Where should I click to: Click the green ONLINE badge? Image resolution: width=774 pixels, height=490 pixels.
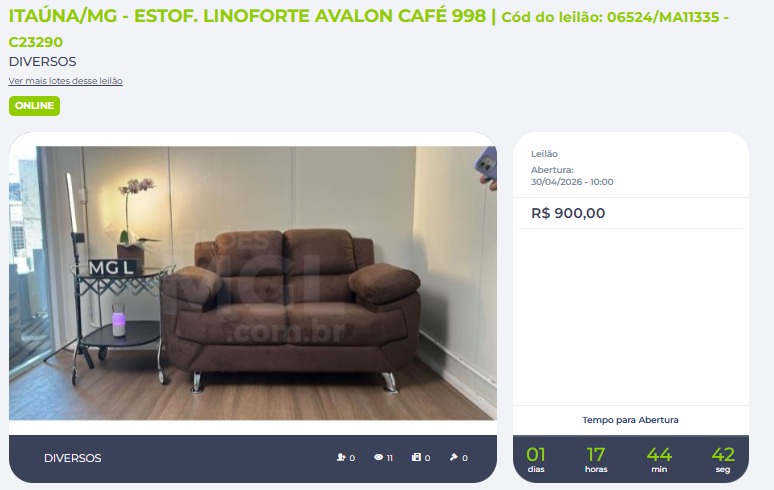(35, 106)
